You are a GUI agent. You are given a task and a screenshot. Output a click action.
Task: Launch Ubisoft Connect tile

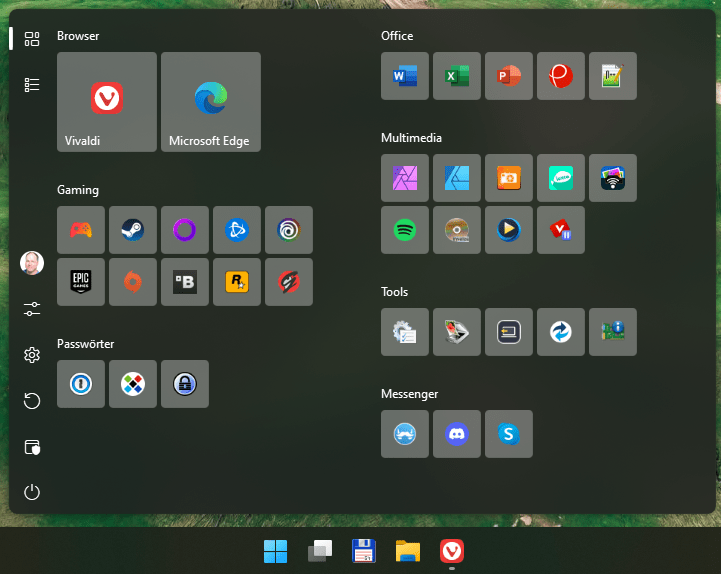click(288, 230)
